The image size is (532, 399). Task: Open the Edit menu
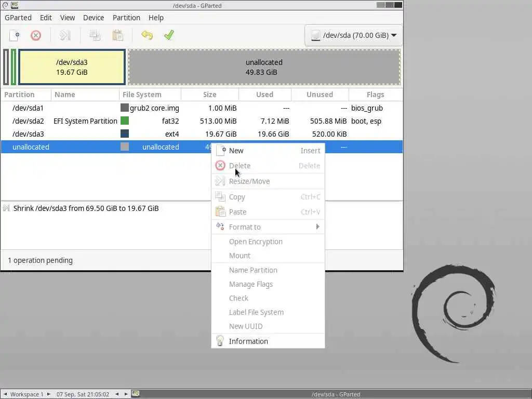pyautogui.click(x=46, y=18)
